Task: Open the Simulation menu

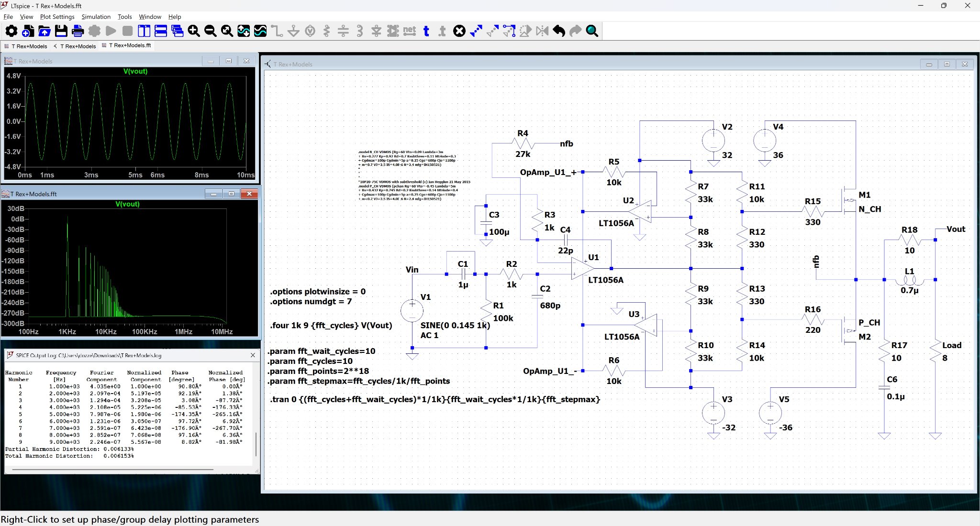Action: click(x=96, y=17)
